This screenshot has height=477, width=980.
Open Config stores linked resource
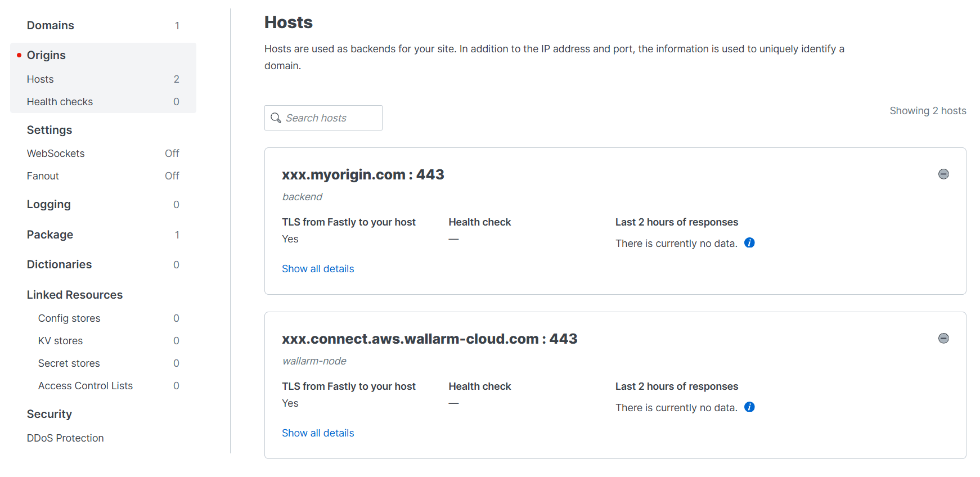[x=69, y=318]
